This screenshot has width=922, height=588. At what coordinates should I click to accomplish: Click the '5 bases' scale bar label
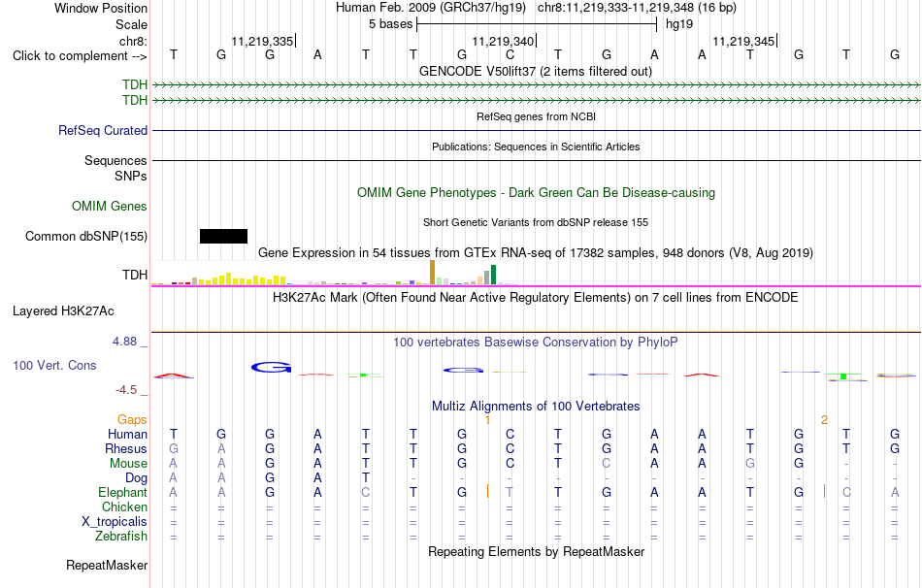pyautogui.click(x=390, y=24)
